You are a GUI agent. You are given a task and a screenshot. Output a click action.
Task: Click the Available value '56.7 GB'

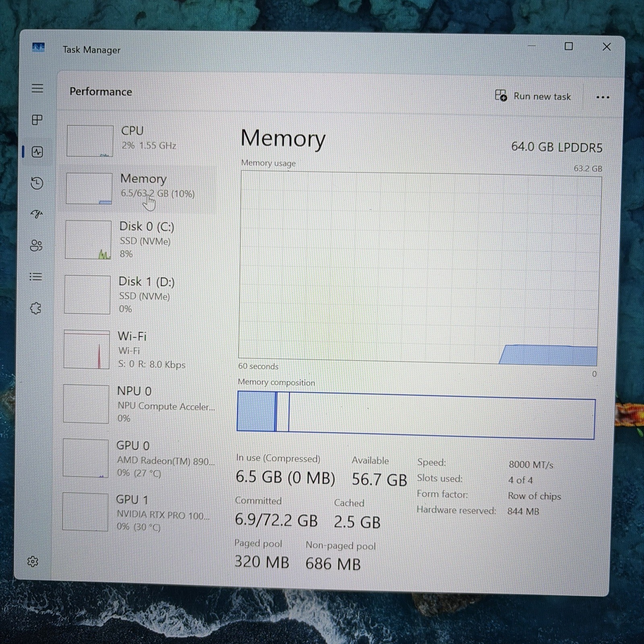[x=379, y=479]
